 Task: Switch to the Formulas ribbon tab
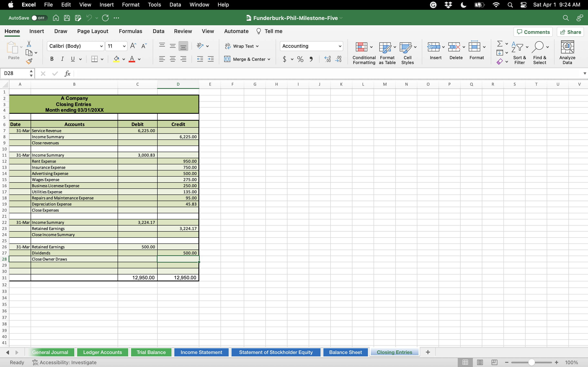click(x=130, y=31)
